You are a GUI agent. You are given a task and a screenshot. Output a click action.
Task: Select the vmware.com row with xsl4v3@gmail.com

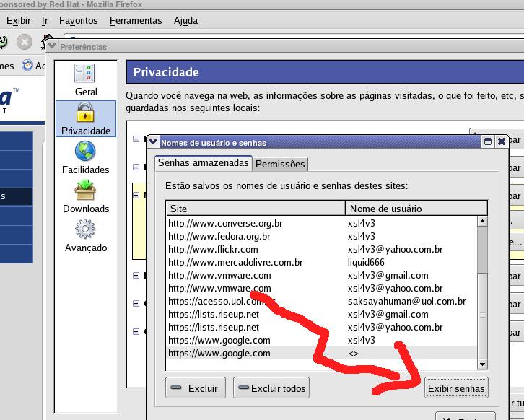[322, 276]
